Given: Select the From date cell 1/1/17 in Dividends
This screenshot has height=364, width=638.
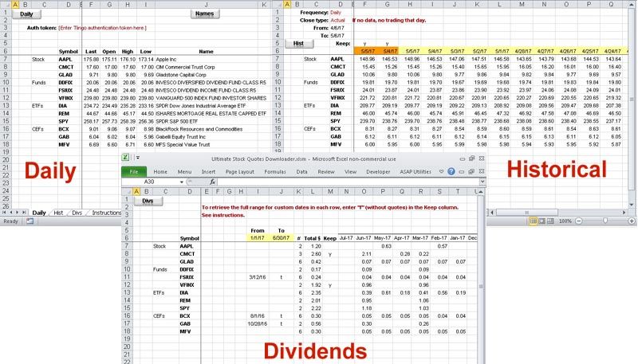Looking at the screenshot, I should pyautogui.click(x=258, y=238).
